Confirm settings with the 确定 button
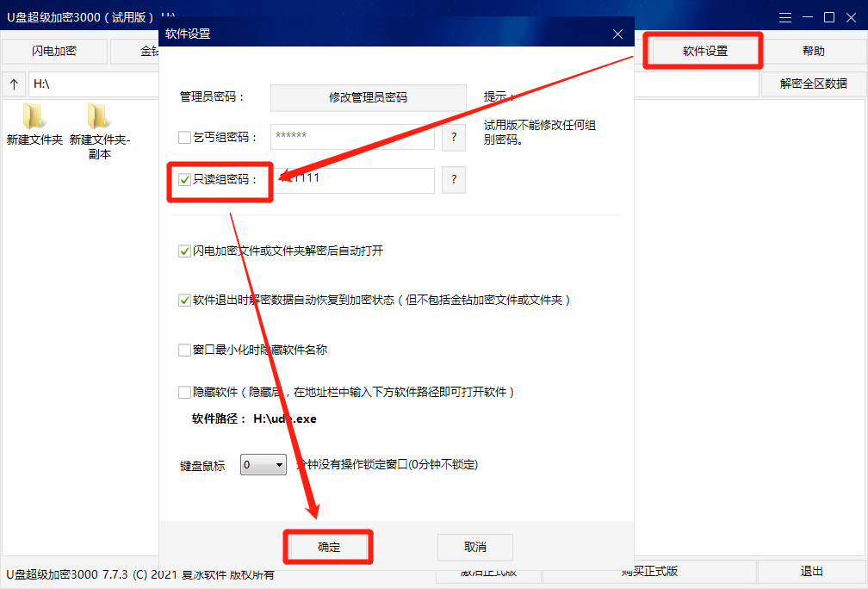Viewport: 868px width, 589px height. 327,547
